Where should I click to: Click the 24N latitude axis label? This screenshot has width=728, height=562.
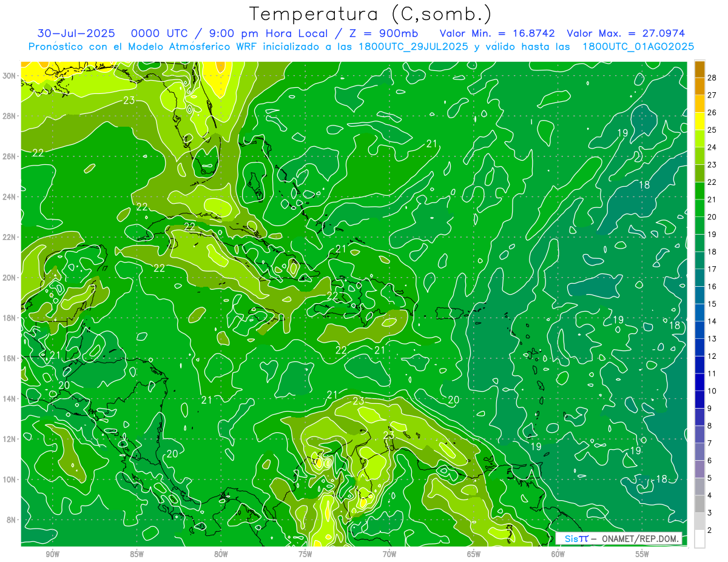(x=10, y=196)
